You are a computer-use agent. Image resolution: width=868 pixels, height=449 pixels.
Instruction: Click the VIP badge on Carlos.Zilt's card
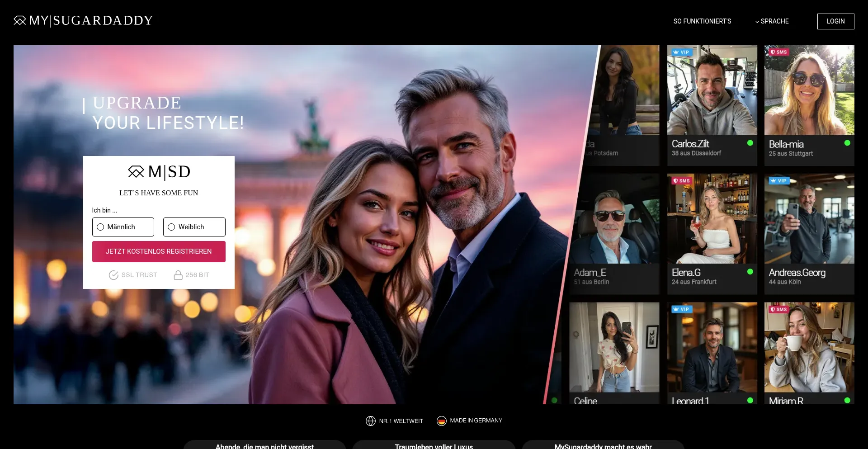(681, 52)
